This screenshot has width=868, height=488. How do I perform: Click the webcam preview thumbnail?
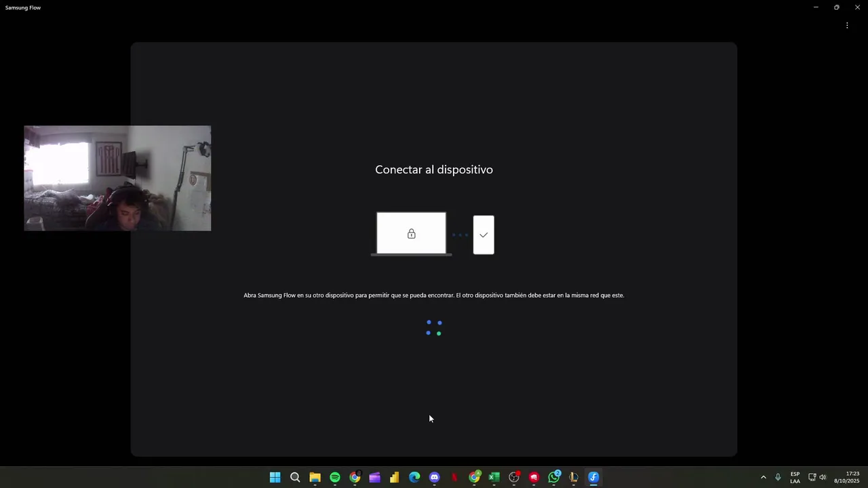click(x=117, y=178)
